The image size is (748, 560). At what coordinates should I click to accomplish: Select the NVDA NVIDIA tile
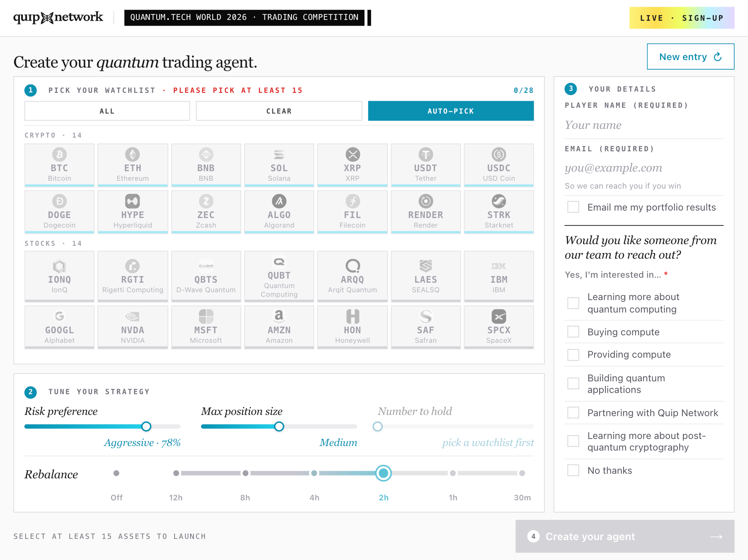[133, 327]
